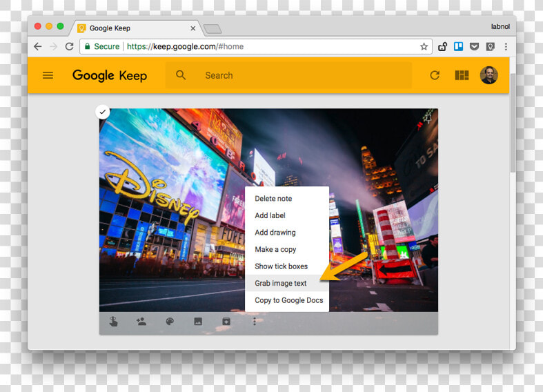Choose Delete note from the menu
The height and width of the screenshot is (392, 543).
(x=287, y=199)
